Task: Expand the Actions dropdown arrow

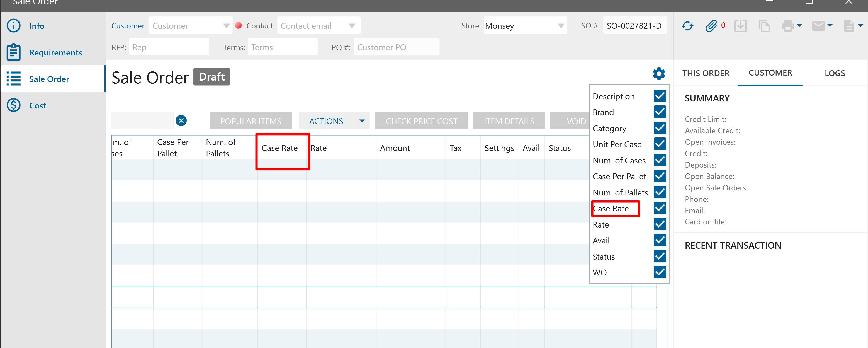Action: [x=362, y=121]
